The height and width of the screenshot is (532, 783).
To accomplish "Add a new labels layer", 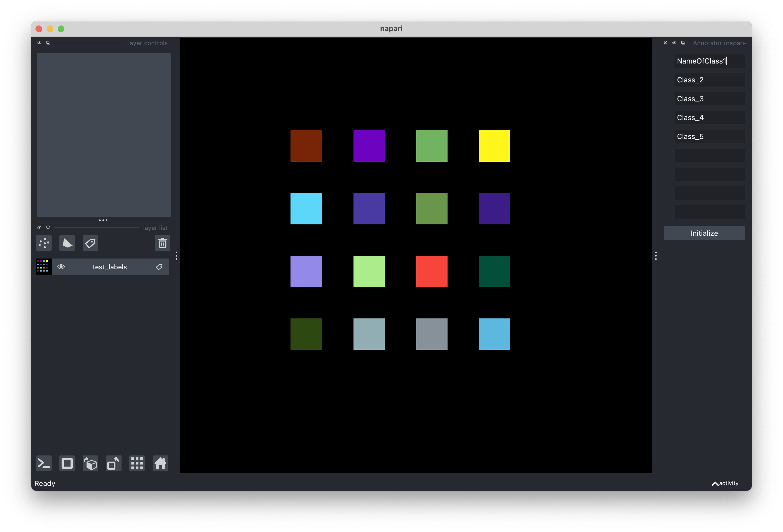I will pyautogui.click(x=90, y=243).
